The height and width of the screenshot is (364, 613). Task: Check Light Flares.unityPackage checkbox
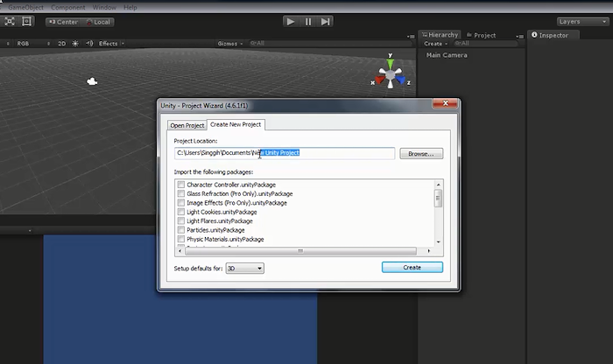181,220
